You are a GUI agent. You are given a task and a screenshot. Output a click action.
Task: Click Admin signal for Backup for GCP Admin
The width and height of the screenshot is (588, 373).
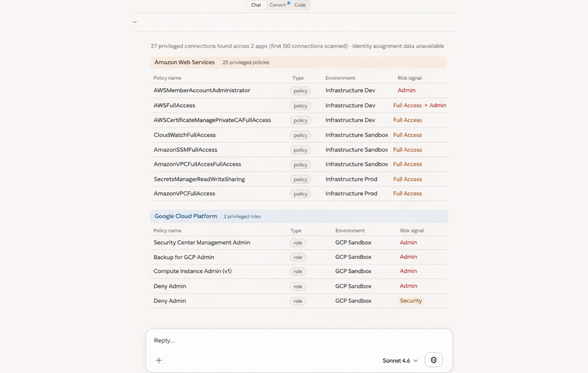408,257
